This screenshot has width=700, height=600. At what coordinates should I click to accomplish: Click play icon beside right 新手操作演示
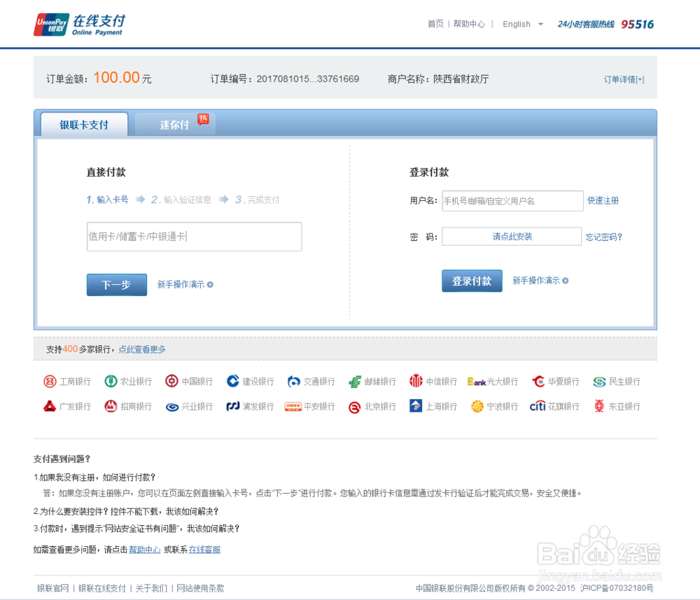coord(565,280)
